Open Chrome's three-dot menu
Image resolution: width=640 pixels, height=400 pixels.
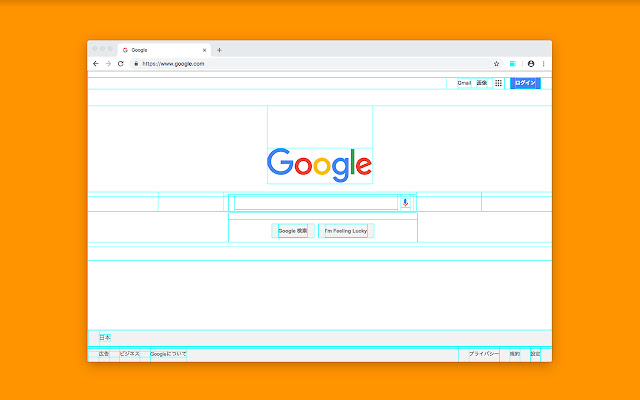pyautogui.click(x=543, y=64)
